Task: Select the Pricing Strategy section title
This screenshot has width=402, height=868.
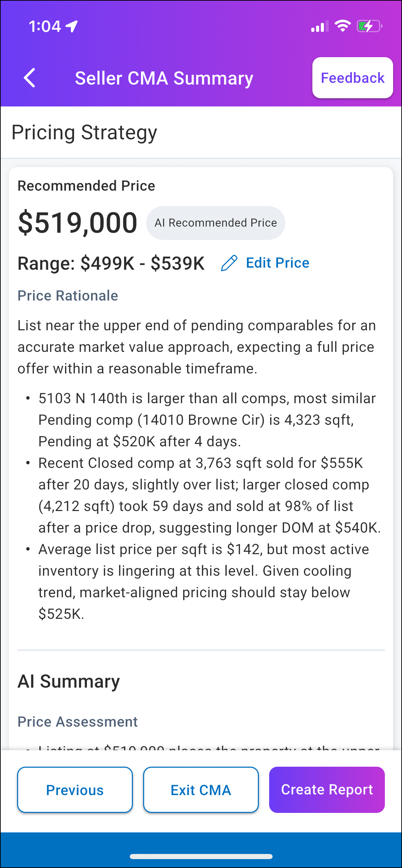Action: click(x=84, y=132)
